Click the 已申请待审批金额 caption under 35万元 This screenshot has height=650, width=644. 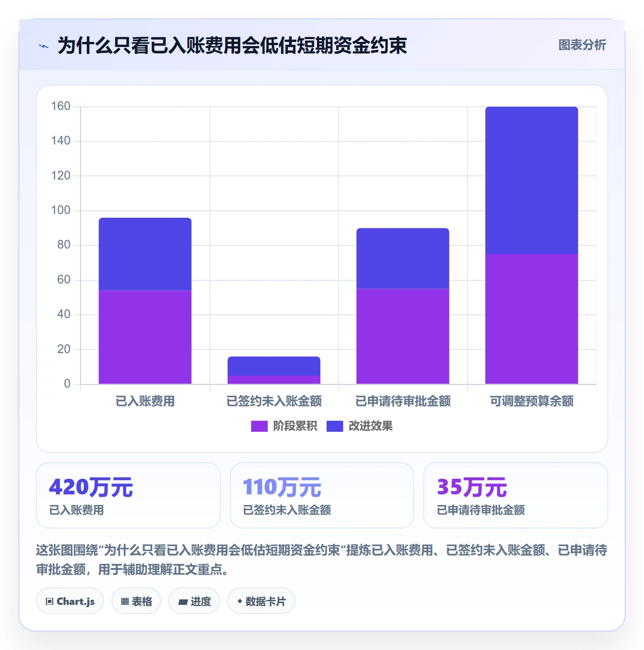click(x=481, y=510)
